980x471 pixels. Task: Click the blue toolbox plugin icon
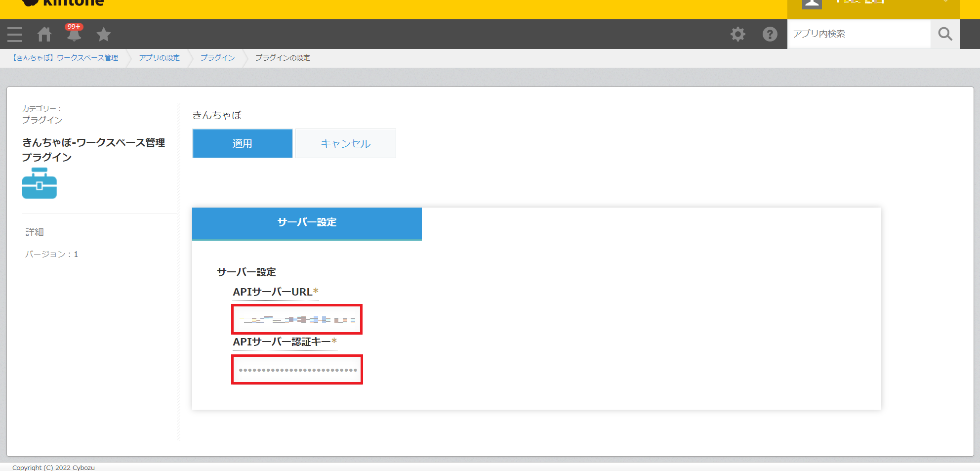[40, 183]
